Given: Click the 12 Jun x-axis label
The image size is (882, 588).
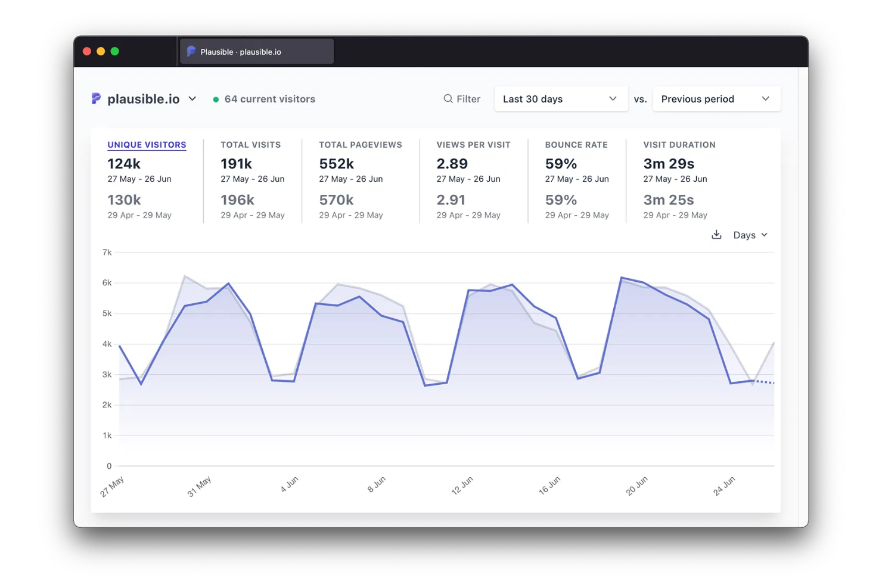Looking at the screenshot, I should coord(462,486).
